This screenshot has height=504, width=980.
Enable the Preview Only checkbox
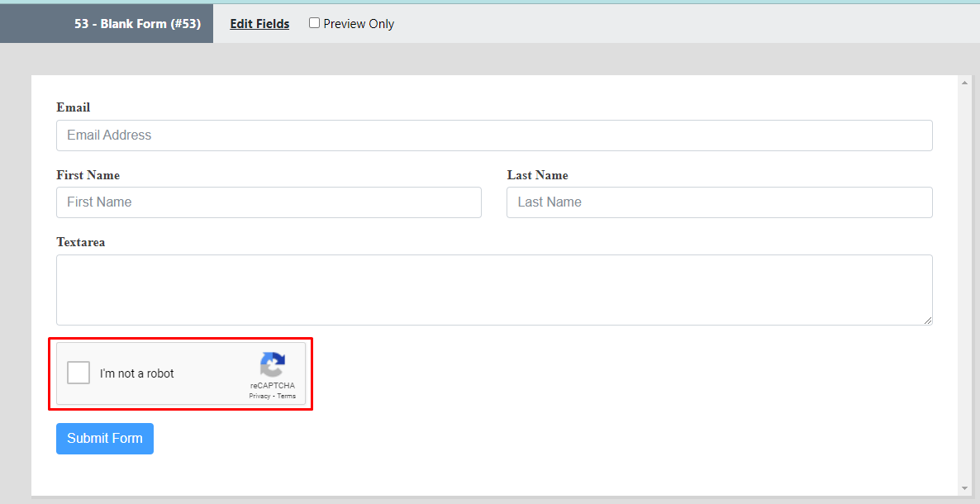point(315,23)
